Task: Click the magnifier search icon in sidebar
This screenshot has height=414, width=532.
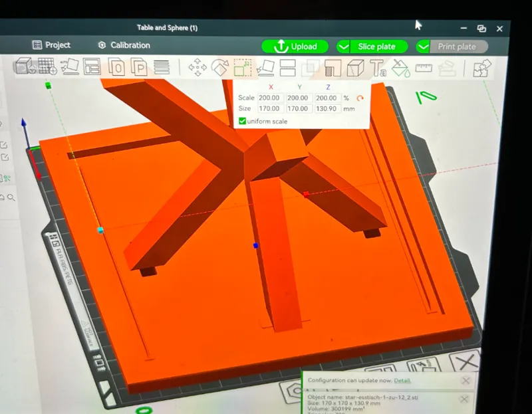Action: coord(11,197)
